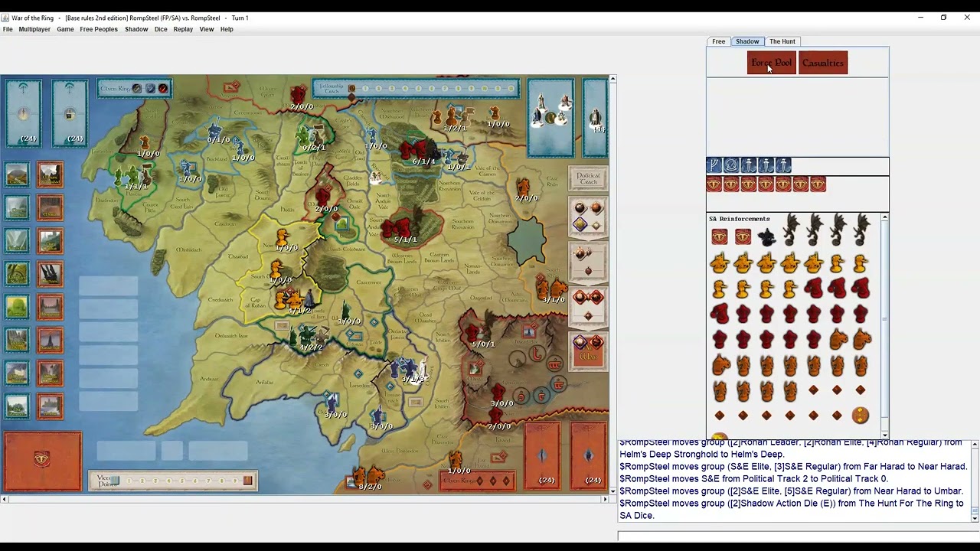The height and width of the screenshot is (551, 980).
Task: Select army stack labeled 3/1/3
Action: point(410,370)
